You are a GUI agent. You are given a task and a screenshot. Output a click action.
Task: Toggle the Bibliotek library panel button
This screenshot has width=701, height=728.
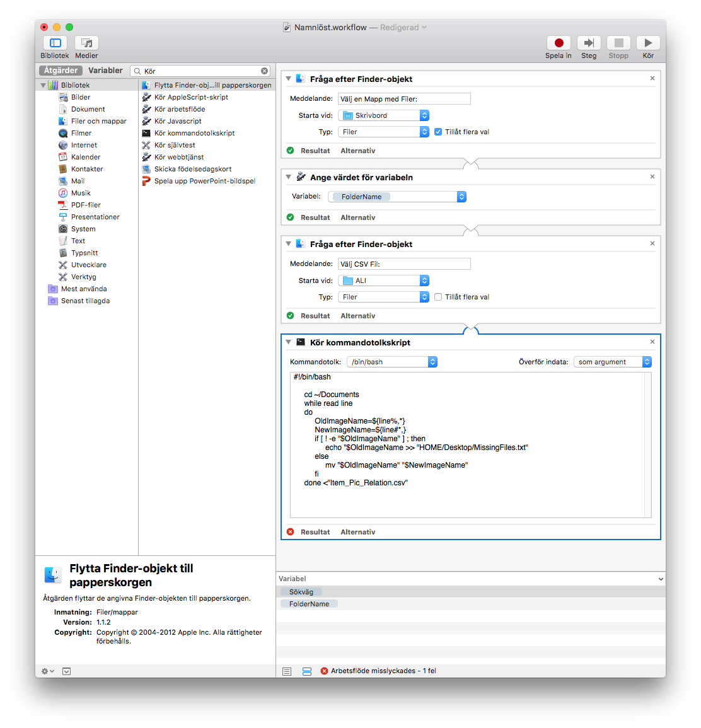click(x=55, y=43)
